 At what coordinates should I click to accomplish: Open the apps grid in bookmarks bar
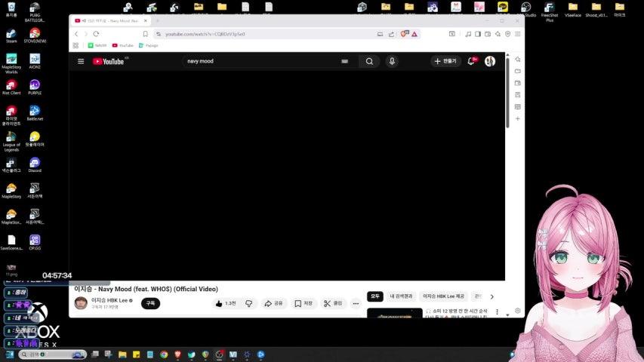tap(75, 45)
